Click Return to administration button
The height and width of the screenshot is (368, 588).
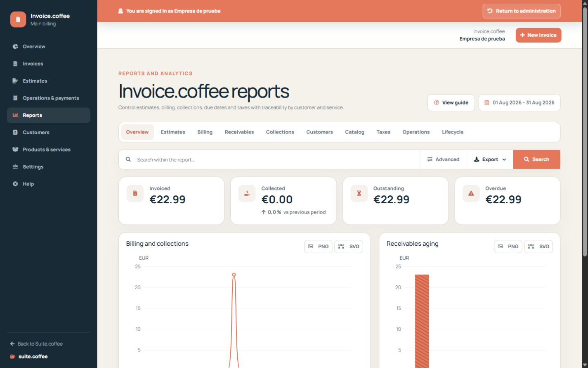522,11
